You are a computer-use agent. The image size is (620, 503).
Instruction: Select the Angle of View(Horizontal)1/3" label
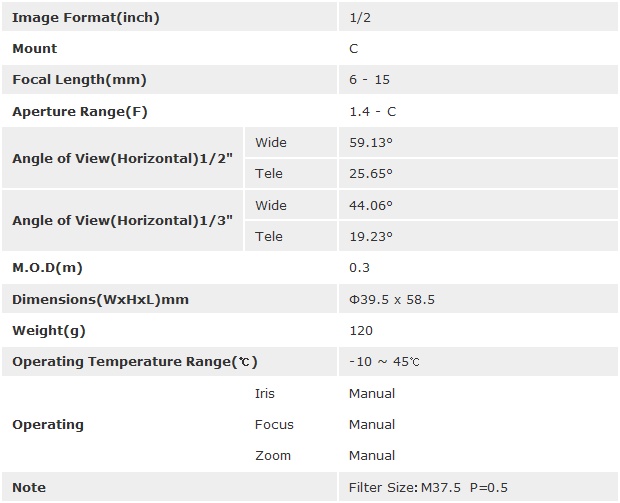pos(122,220)
